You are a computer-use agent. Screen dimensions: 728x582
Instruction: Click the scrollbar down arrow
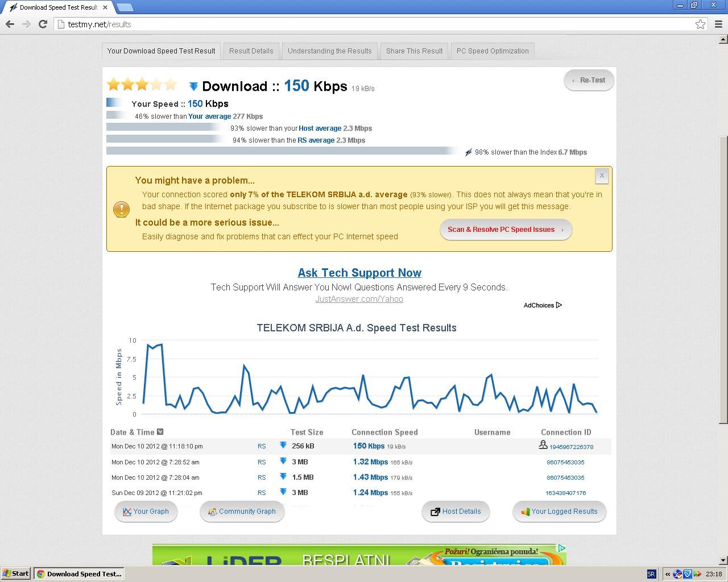[x=723, y=560]
